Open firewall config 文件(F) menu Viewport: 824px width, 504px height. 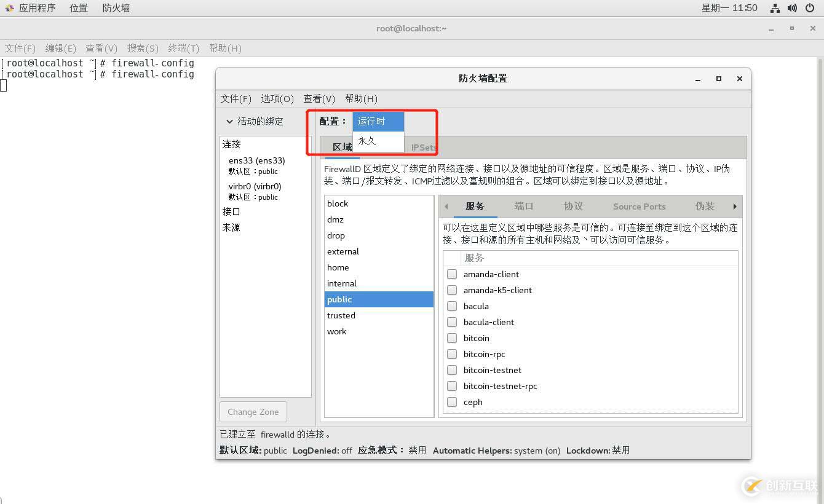pos(236,98)
